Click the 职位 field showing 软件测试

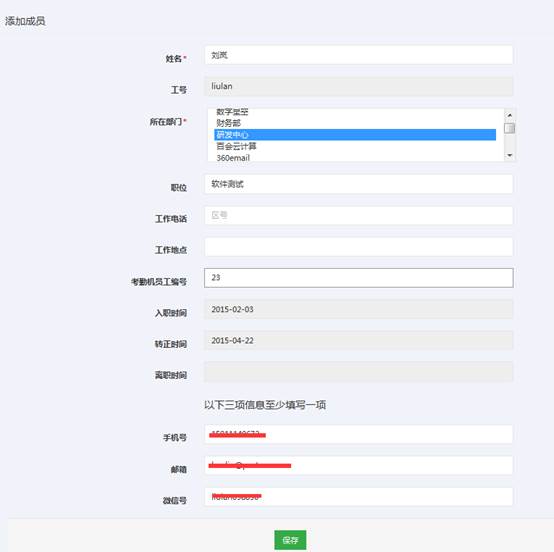click(358, 184)
